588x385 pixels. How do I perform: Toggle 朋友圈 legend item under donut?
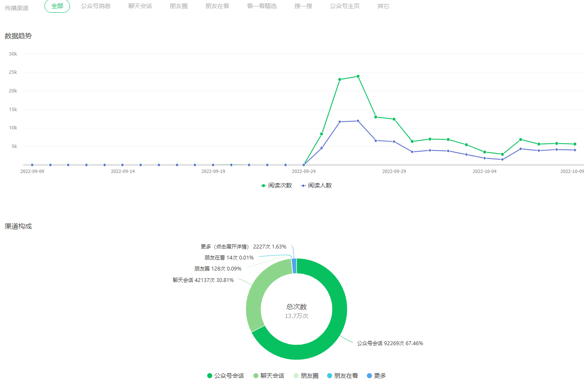point(306,376)
